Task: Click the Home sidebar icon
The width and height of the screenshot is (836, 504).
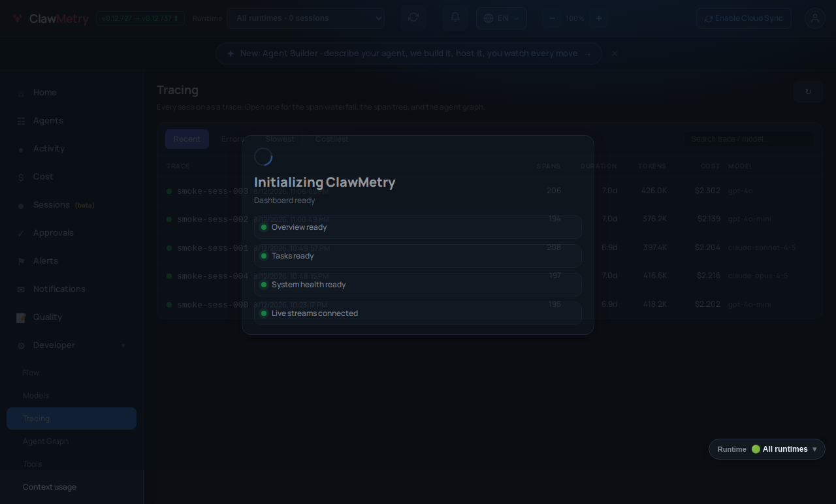Action: [21, 93]
